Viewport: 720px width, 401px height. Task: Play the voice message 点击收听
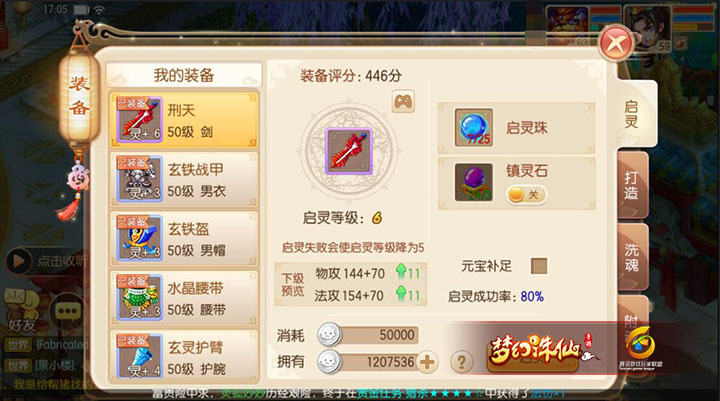46,260
